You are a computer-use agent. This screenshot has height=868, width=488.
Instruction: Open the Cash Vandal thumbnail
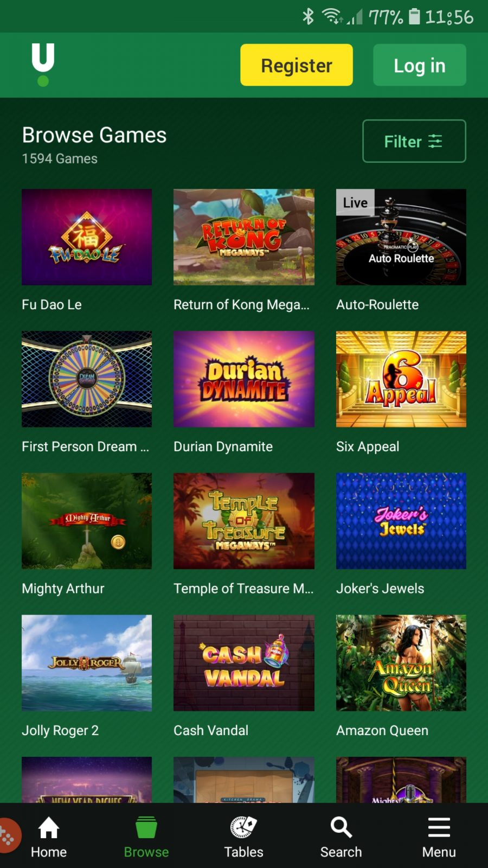pos(244,663)
